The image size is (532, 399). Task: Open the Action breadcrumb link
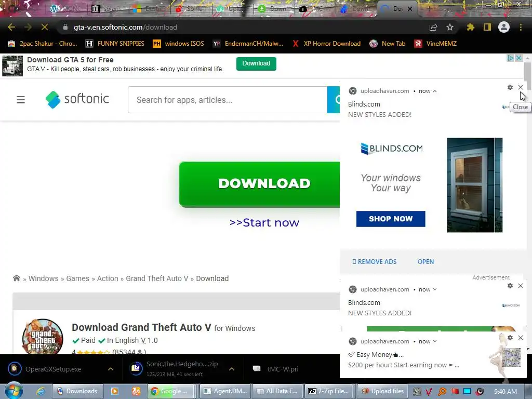[108, 278]
